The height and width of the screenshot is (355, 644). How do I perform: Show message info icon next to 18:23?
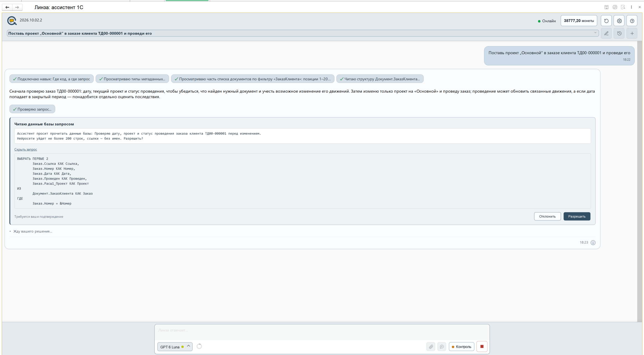click(593, 242)
